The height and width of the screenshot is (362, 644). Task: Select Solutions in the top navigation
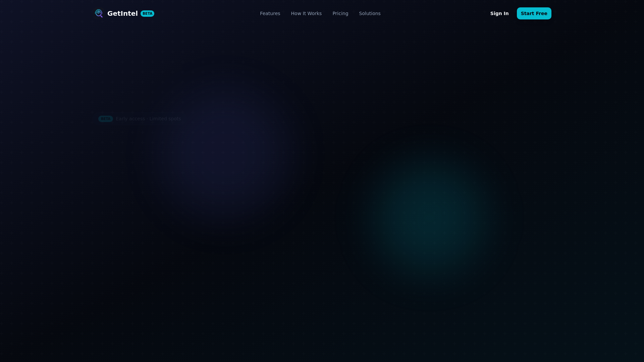pos(370,14)
